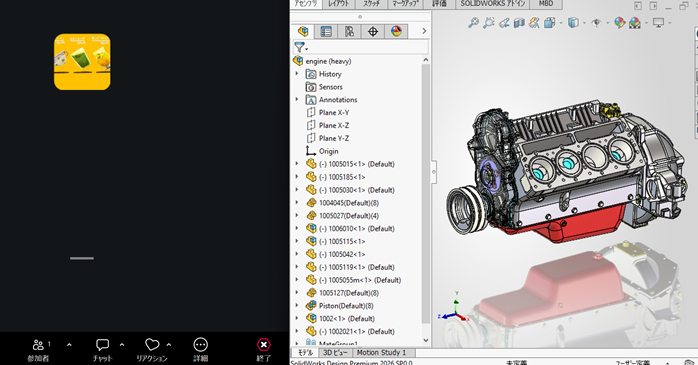This screenshot has height=365, width=698.
Task: Expand component (-) 1005015<1> (Default)
Action: [x=297, y=164]
